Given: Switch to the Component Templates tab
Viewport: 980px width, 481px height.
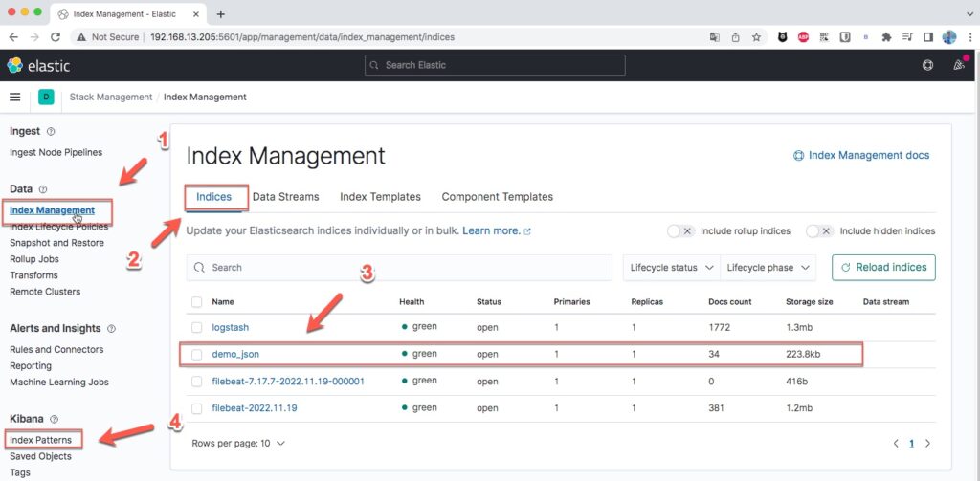Looking at the screenshot, I should (x=498, y=197).
